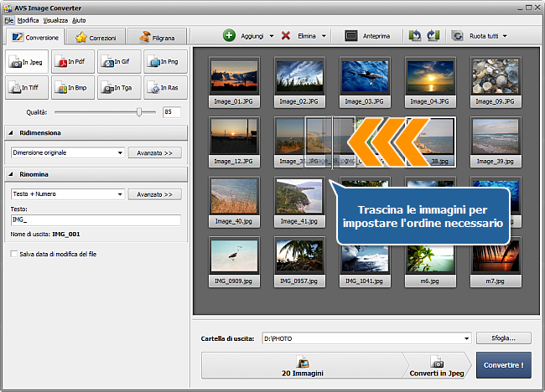Select the In Tiff format button
This screenshot has width=545, height=392.
coord(27,87)
